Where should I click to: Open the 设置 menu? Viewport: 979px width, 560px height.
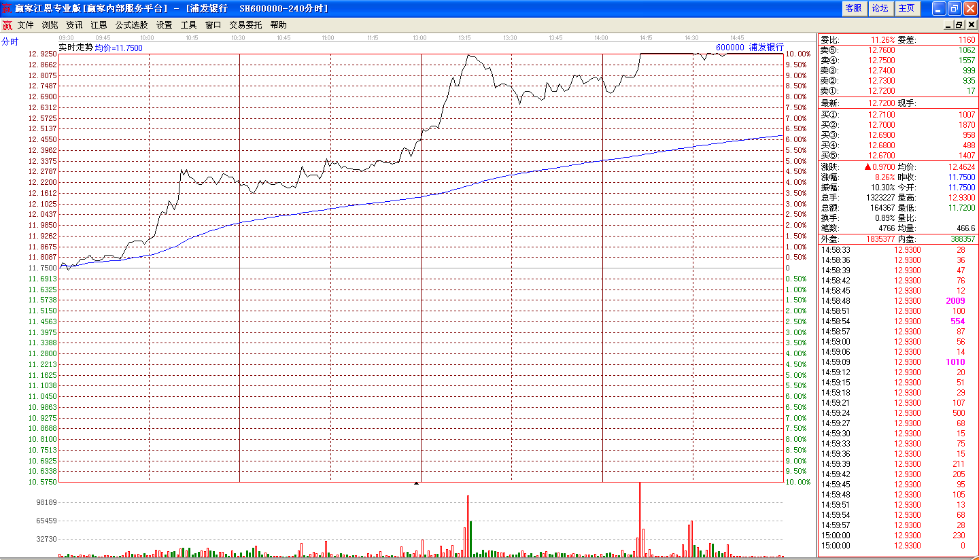point(164,25)
